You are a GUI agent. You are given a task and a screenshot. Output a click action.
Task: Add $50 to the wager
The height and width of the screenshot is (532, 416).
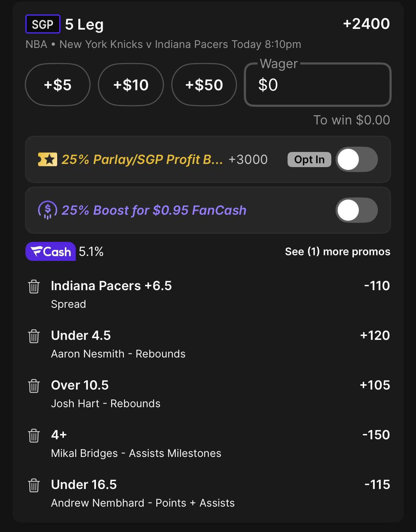tap(204, 85)
